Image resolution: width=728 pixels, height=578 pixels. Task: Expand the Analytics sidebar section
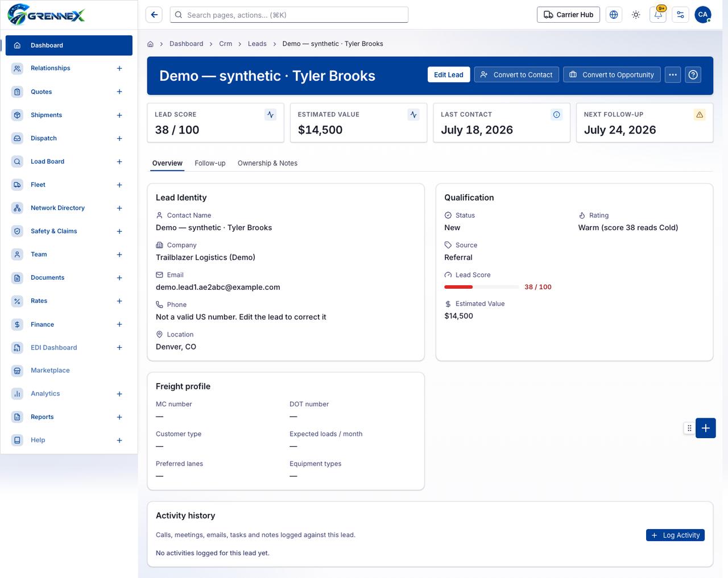pyautogui.click(x=119, y=394)
